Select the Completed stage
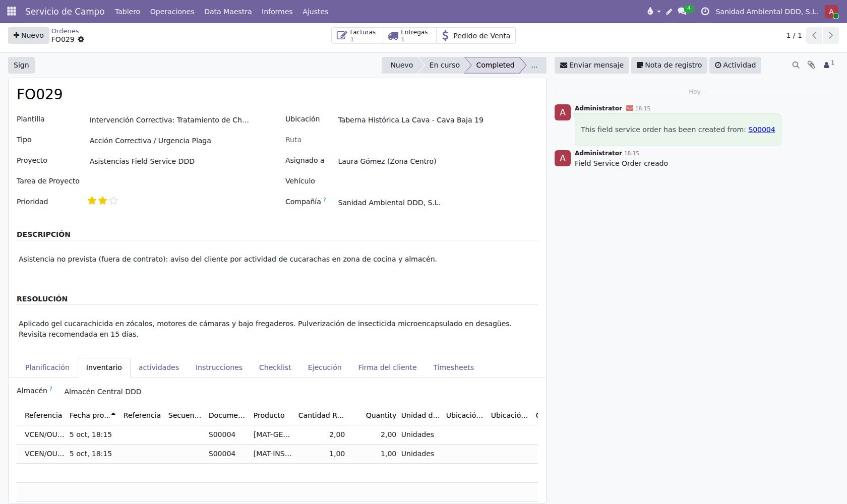The image size is (847, 504). click(x=495, y=65)
